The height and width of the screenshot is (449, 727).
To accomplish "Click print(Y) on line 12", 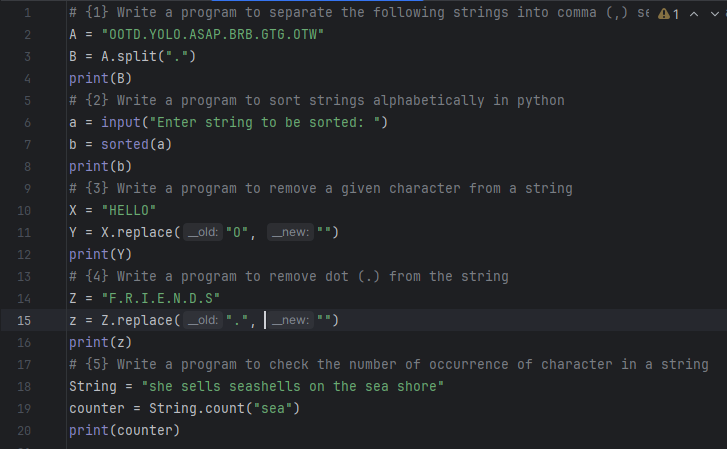I will click(101, 254).
